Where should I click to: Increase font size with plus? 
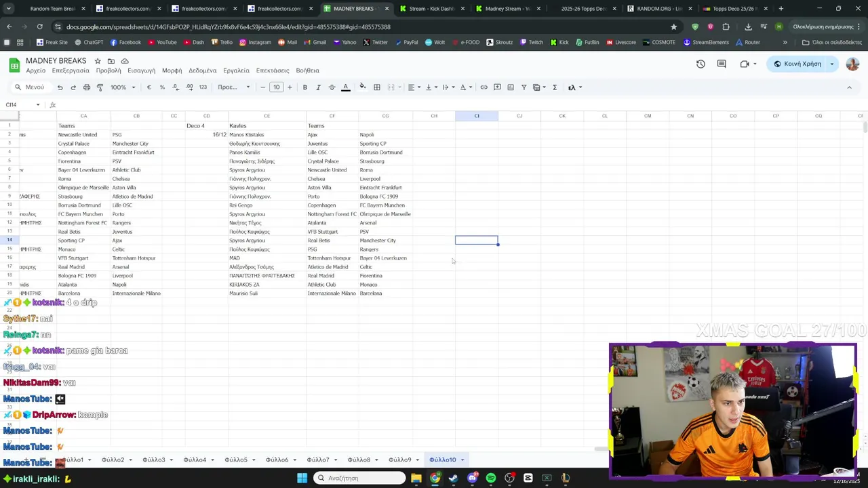[x=290, y=87]
